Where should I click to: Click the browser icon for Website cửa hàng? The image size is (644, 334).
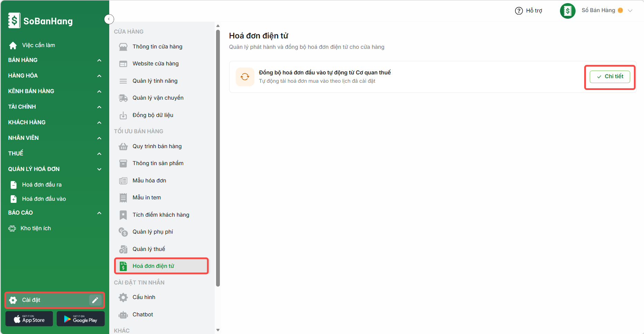pyautogui.click(x=123, y=64)
